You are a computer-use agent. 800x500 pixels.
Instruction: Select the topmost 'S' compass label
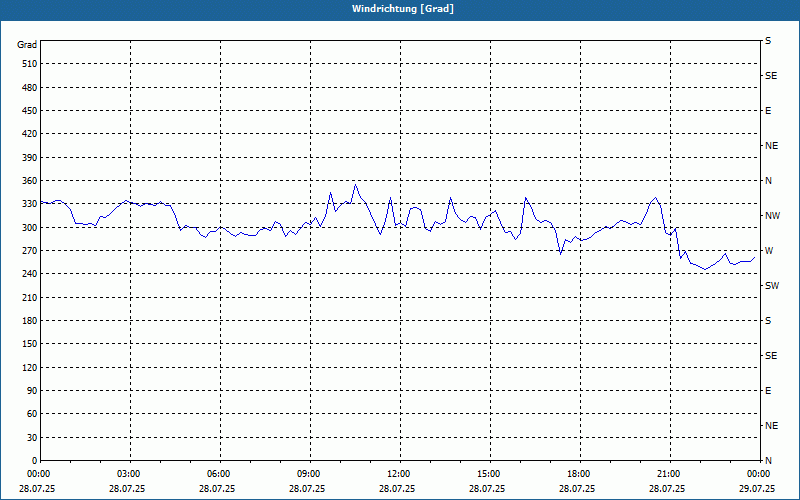click(768, 41)
